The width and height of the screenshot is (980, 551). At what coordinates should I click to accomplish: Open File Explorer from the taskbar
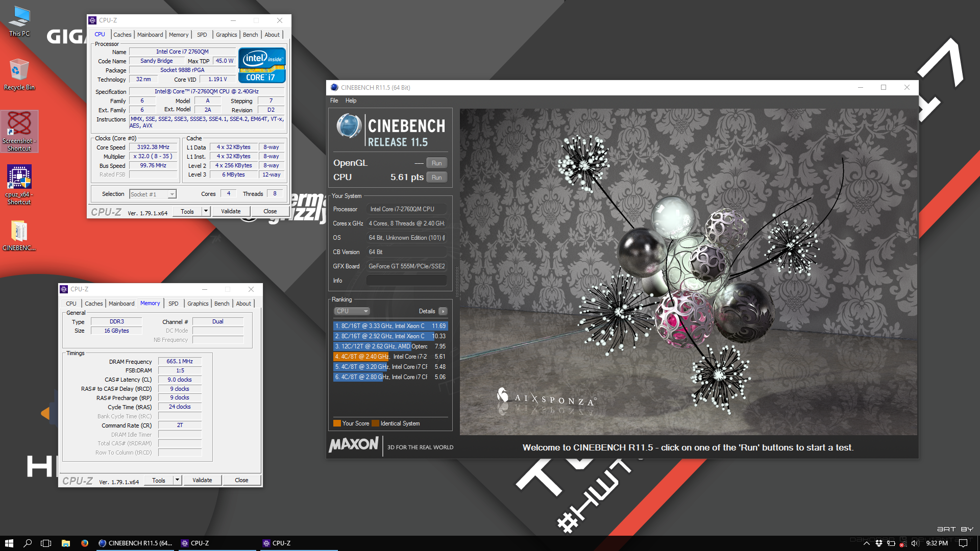pos(65,543)
